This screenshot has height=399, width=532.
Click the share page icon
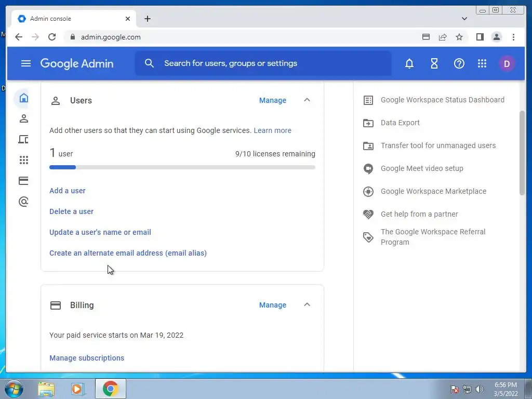point(443,37)
